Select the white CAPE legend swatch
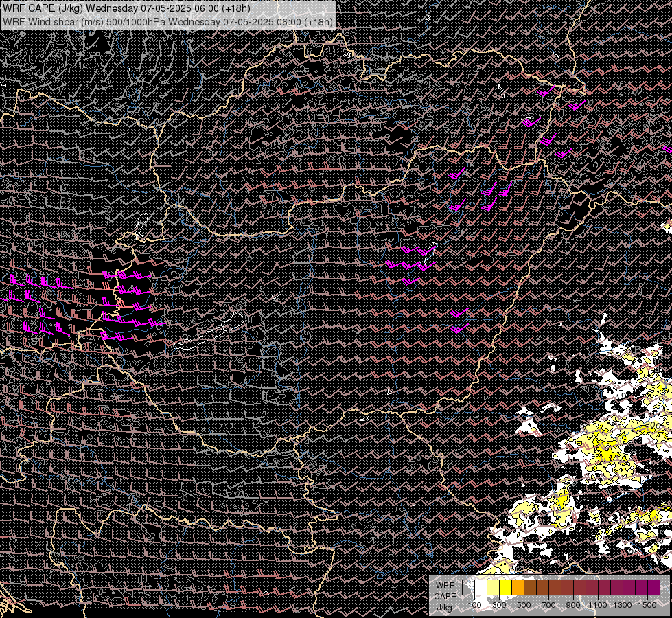 tap(481, 588)
